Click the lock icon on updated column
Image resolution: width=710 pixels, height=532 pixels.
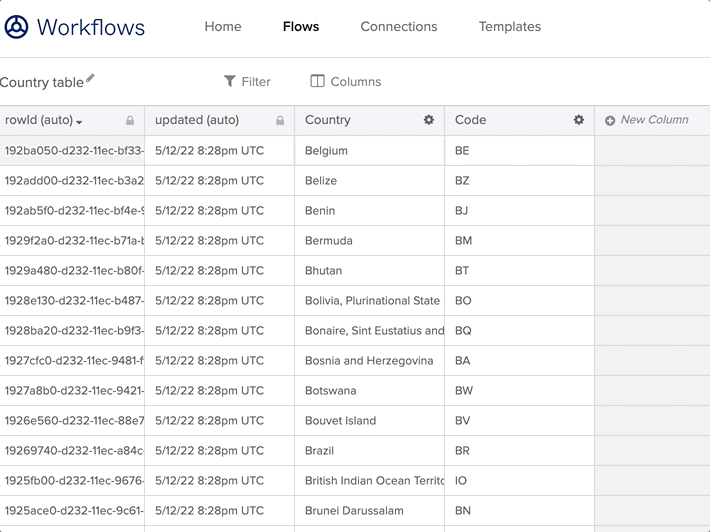(280, 121)
